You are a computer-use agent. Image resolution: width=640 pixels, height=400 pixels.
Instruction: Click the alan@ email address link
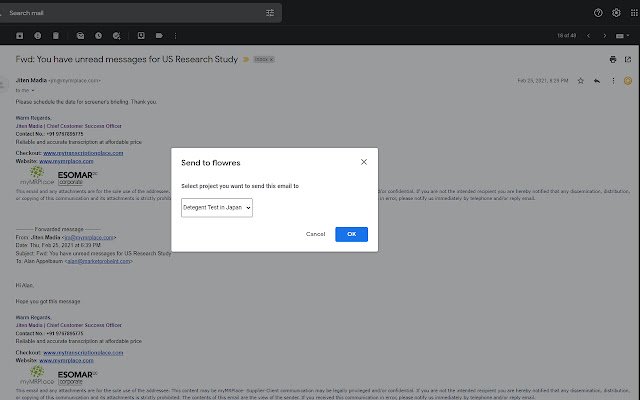tap(98, 261)
